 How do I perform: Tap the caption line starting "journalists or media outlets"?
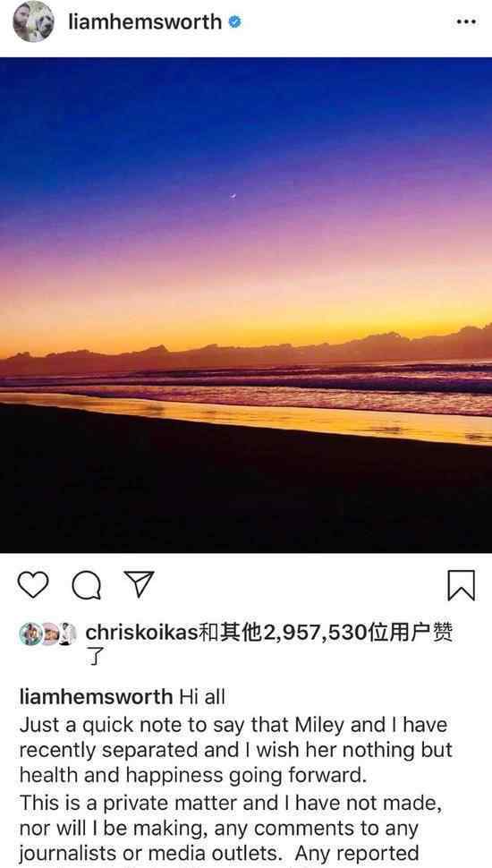tap(218, 852)
